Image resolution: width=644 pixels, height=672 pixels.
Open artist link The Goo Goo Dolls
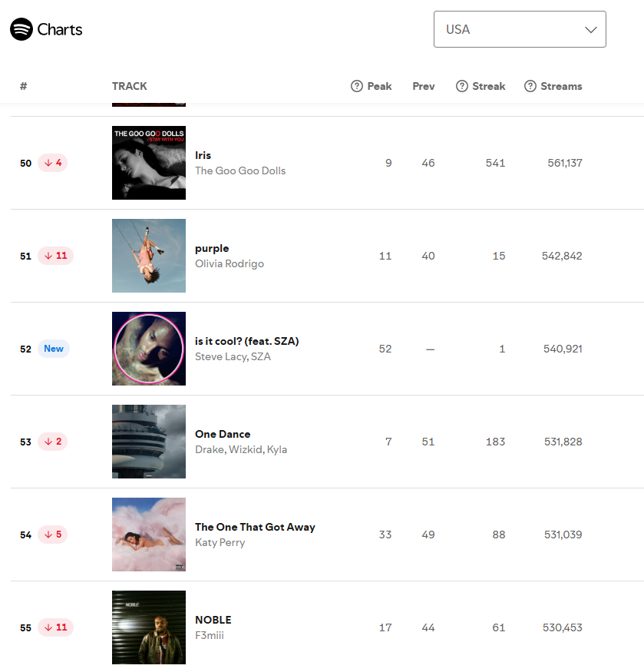click(x=240, y=170)
